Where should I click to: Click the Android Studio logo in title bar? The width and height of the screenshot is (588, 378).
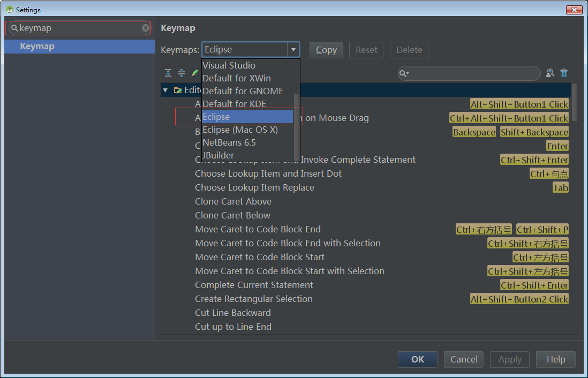(x=10, y=10)
